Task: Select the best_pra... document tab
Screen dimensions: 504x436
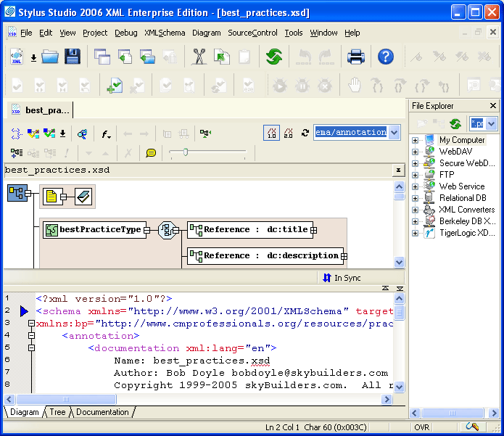Action: click(x=41, y=110)
